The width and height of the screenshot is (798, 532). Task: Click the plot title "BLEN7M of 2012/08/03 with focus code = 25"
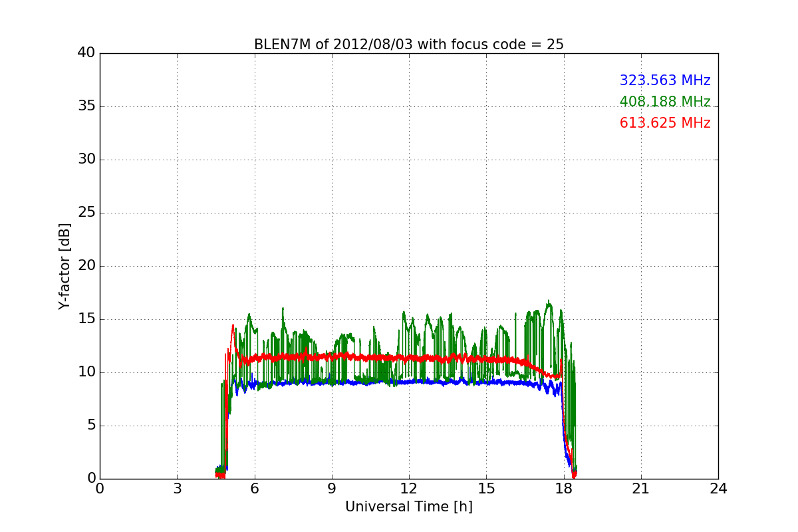(409, 45)
